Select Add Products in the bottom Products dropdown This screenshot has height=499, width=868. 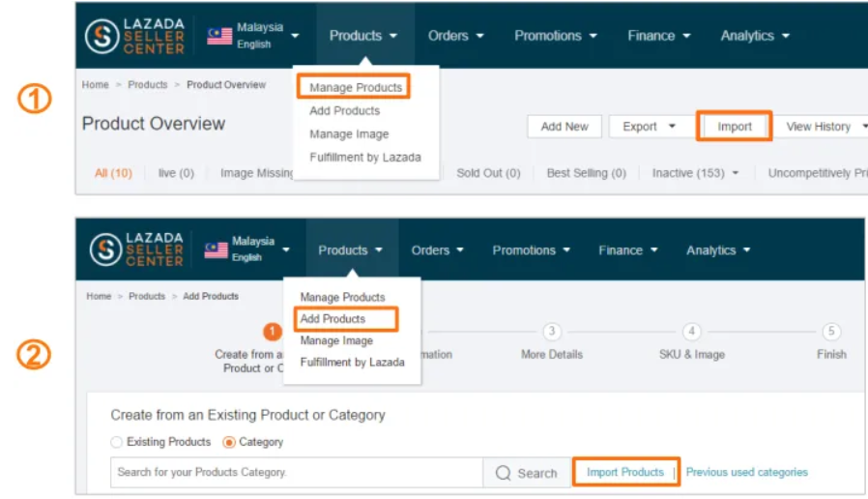pyautogui.click(x=333, y=319)
